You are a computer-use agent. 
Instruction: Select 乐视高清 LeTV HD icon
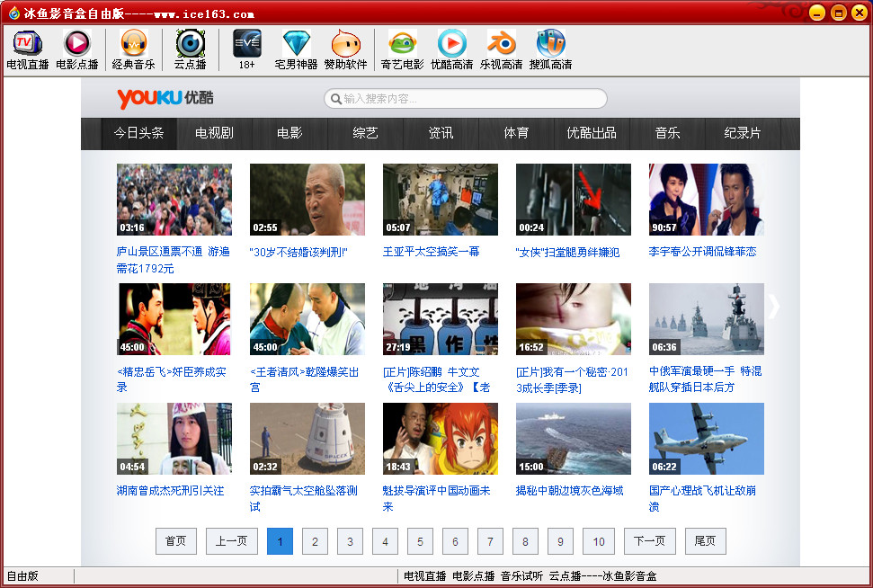[501, 50]
